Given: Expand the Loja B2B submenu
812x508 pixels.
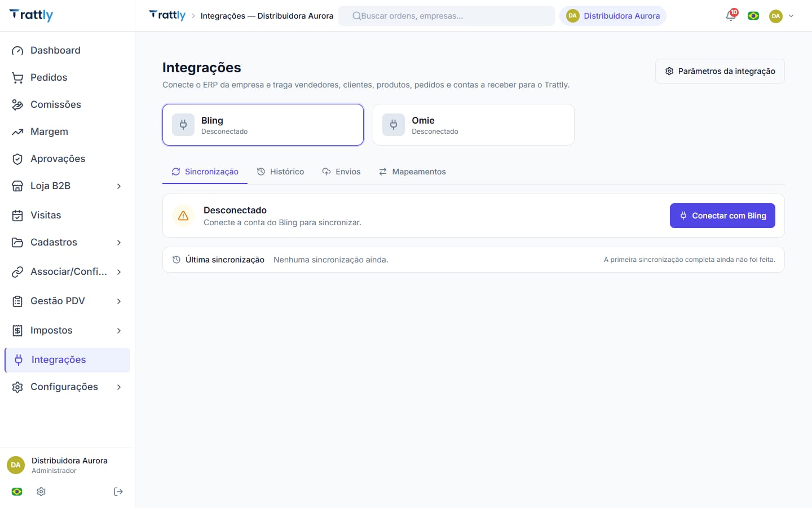Looking at the screenshot, I should 119,186.
